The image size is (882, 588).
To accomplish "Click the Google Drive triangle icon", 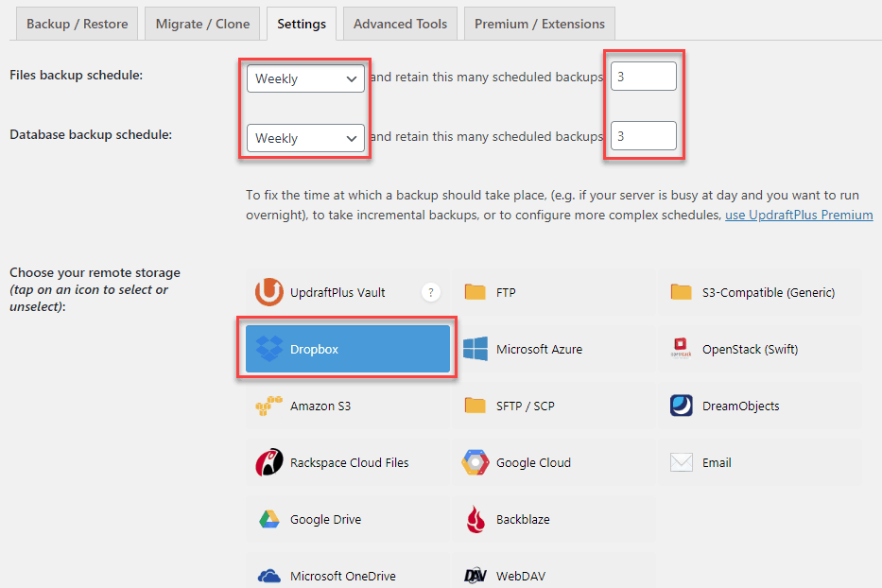I will [268, 519].
